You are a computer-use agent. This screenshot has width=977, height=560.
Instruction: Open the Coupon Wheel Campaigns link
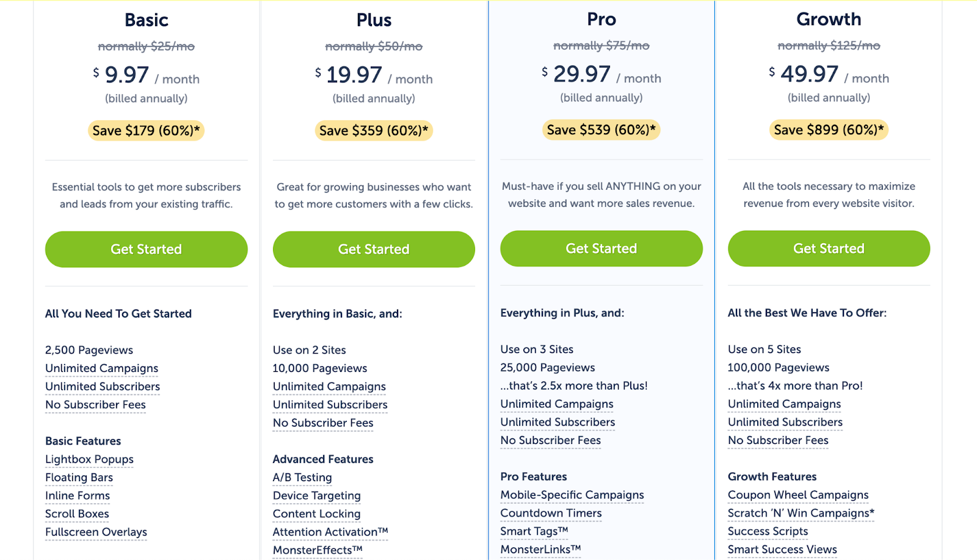[x=798, y=495]
